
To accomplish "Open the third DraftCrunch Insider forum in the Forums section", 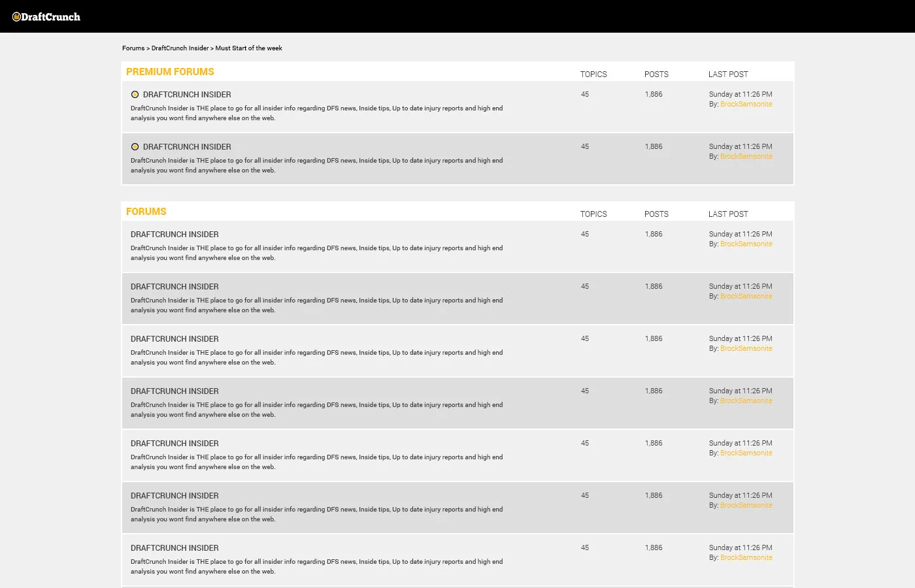I will tap(175, 339).
